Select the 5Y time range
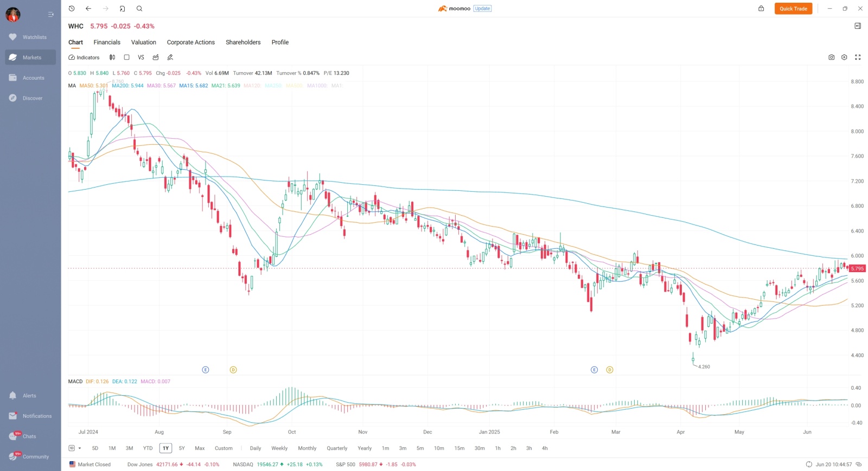Screen dimensions: 868x471 coord(182,448)
